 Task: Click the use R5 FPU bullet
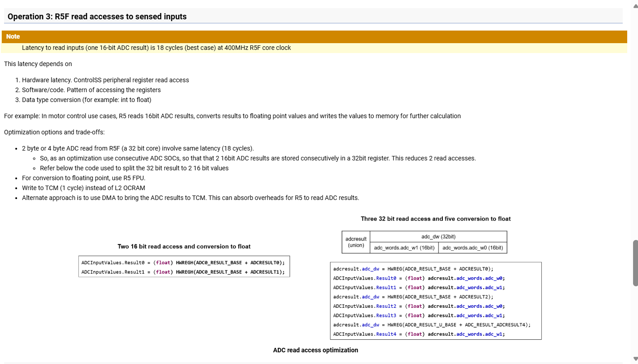tap(84, 178)
